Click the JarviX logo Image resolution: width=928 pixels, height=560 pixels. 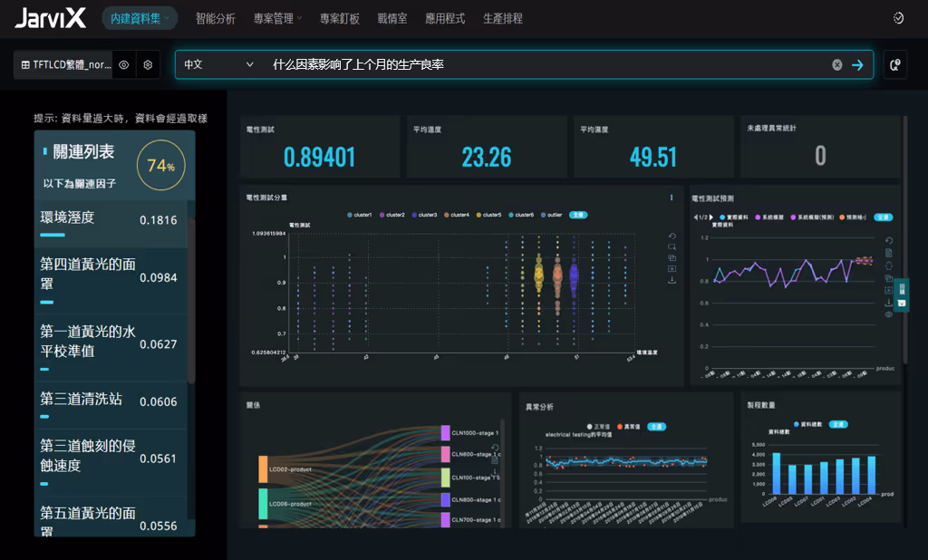pyautogui.click(x=51, y=18)
